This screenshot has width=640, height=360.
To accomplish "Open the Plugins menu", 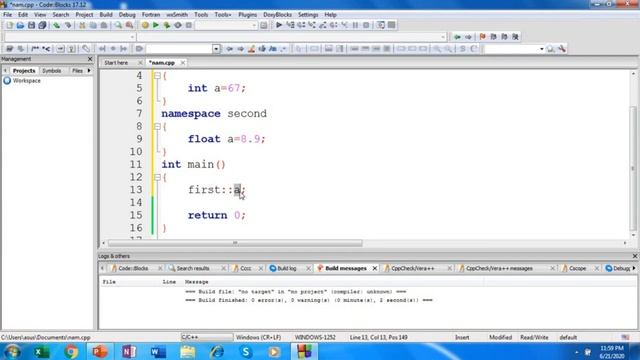I will click(247, 15).
